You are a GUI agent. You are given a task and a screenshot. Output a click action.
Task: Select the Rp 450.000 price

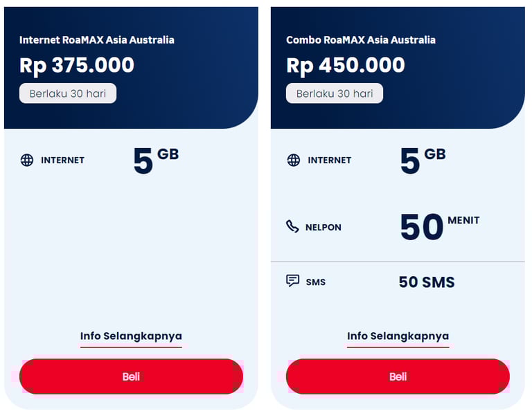[x=346, y=65]
